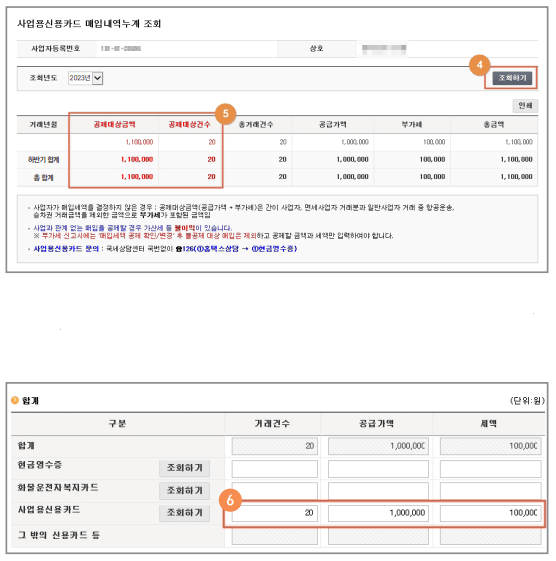The width and height of the screenshot is (556, 561).
Task: Click the 구분 column header
Action: point(117,424)
